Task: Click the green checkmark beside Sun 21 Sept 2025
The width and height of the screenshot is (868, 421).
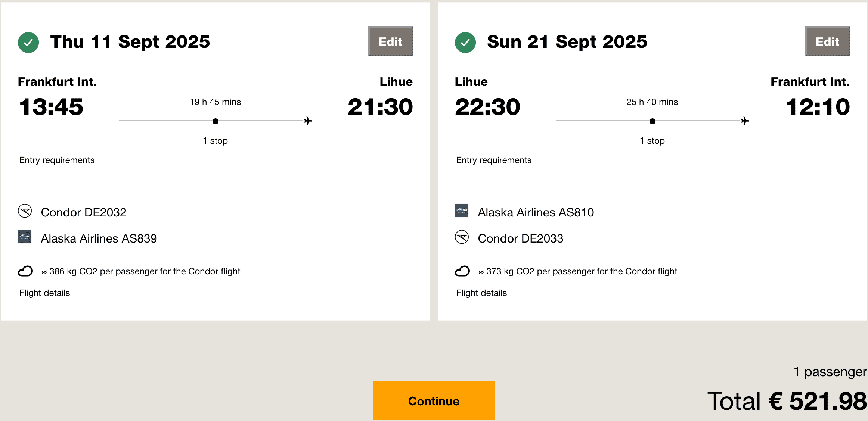Action: click(x=465, y=43)
